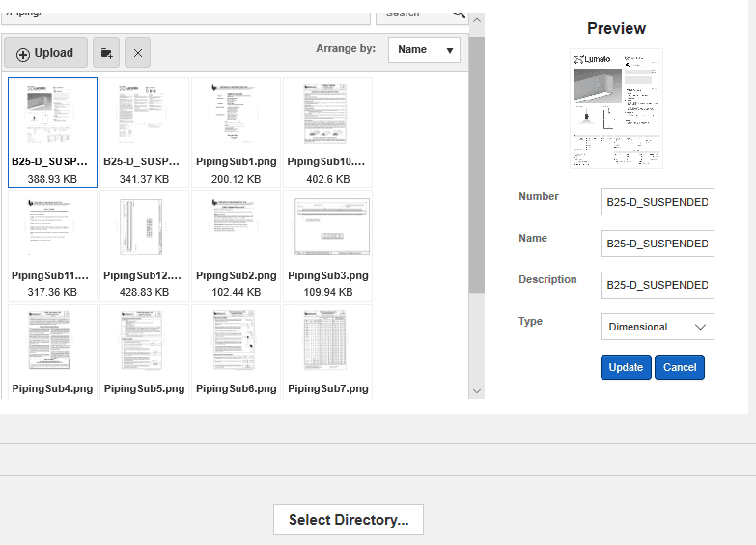Click the 317.36 KB file size text

[52, 292]
